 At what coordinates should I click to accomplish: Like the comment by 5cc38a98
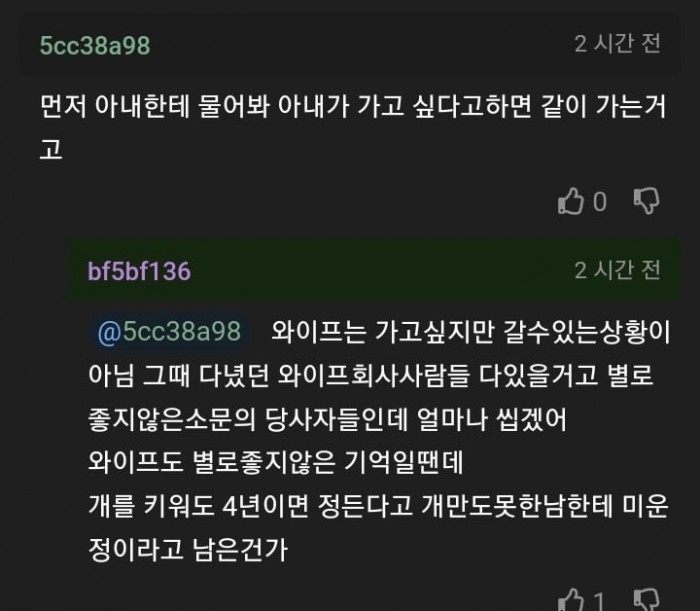coord(570,201)
